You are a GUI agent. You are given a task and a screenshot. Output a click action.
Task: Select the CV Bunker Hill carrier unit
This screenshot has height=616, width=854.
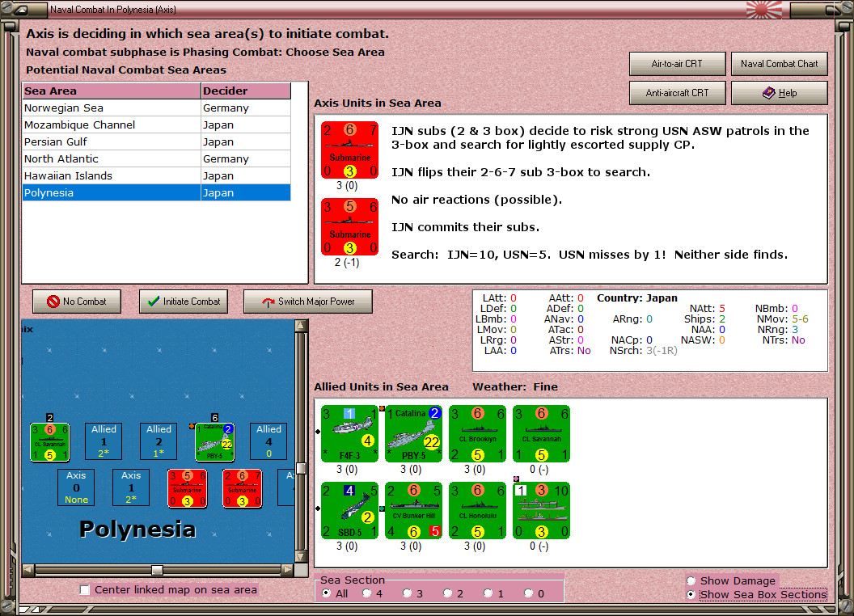413,510
